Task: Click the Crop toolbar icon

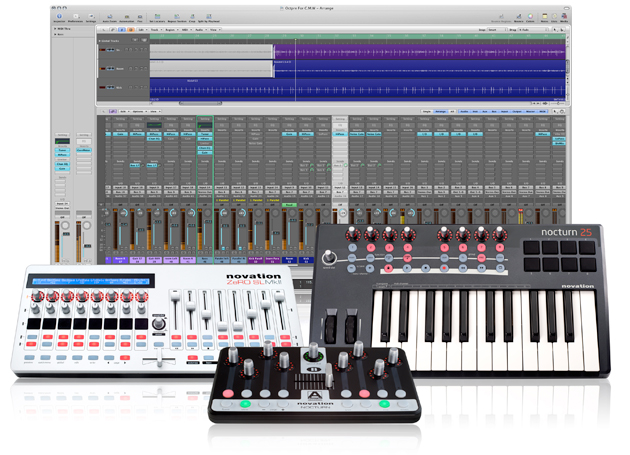Action: (x=192, y=18)
